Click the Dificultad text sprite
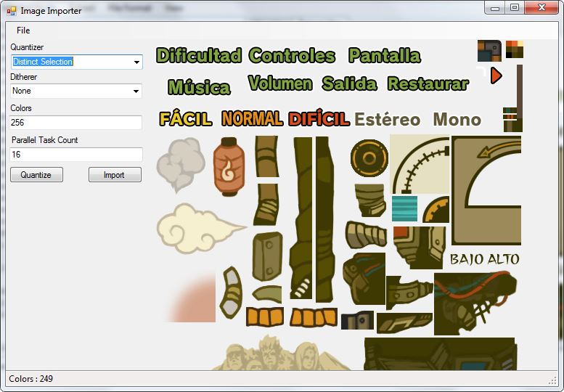Viewport: 564px width, 392px height. tap(199, 55)
